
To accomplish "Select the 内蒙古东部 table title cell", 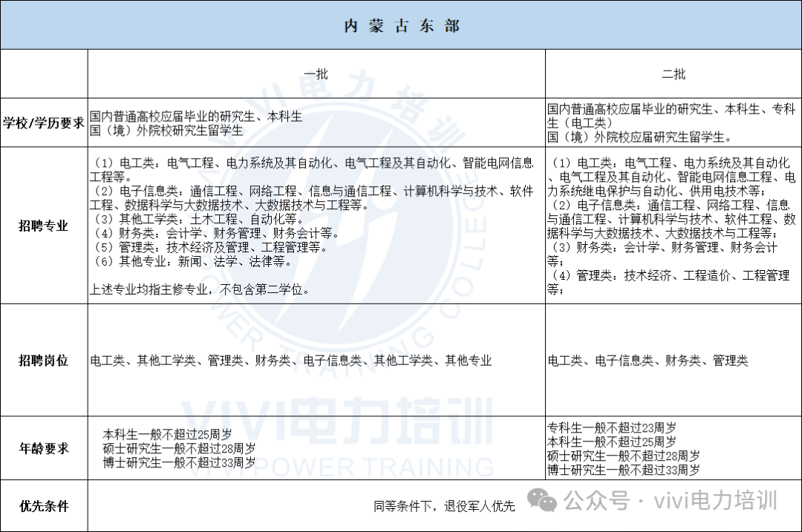I will (x=401, y=25).
